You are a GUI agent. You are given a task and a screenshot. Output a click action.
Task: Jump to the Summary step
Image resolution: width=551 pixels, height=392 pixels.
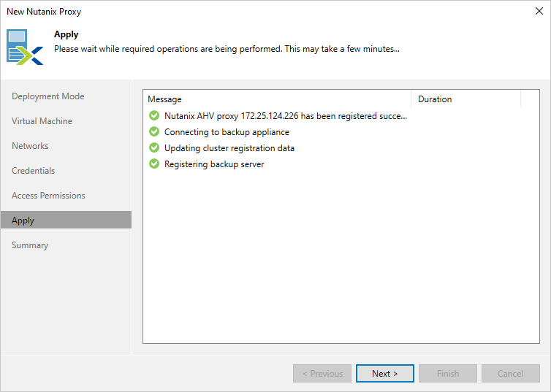click(30, 245)
